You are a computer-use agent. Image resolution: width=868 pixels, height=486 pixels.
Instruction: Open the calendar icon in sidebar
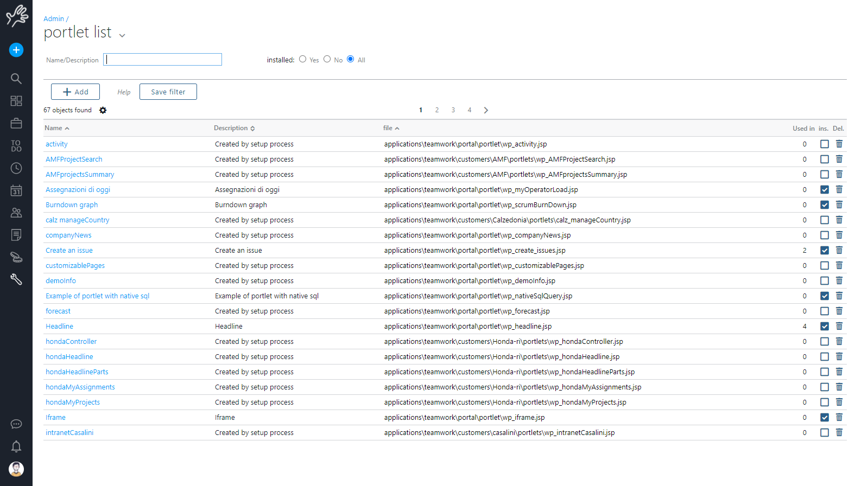pos(16,190)
